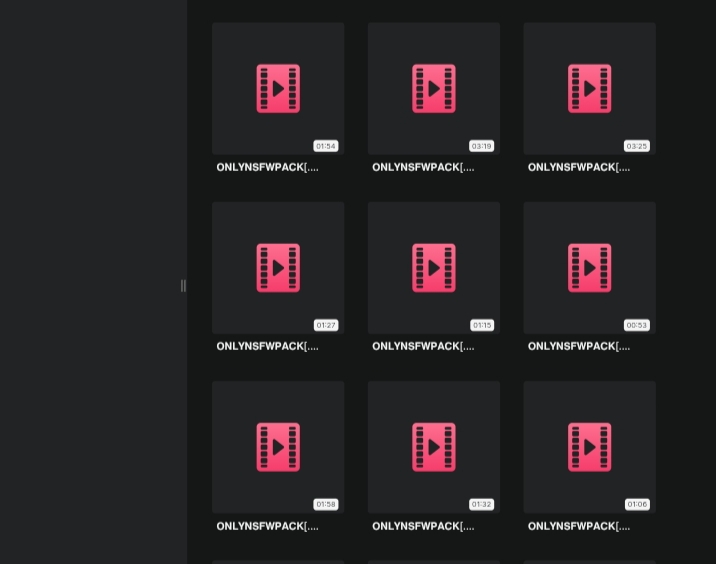Click the ONLYNSFWPACK file name under the 00:53 video
Image resolution: width=716 pixels, height=564 pixels.
579,347
